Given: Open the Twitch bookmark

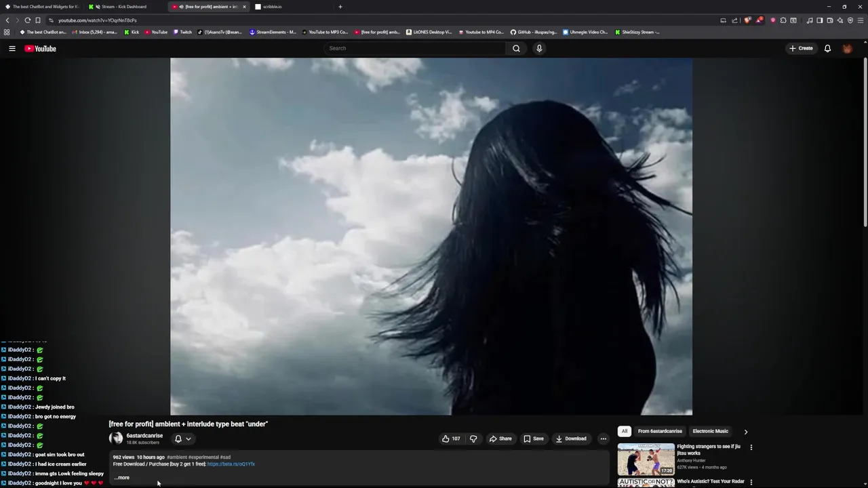Looking at the screenshot, I should (182, 32).
